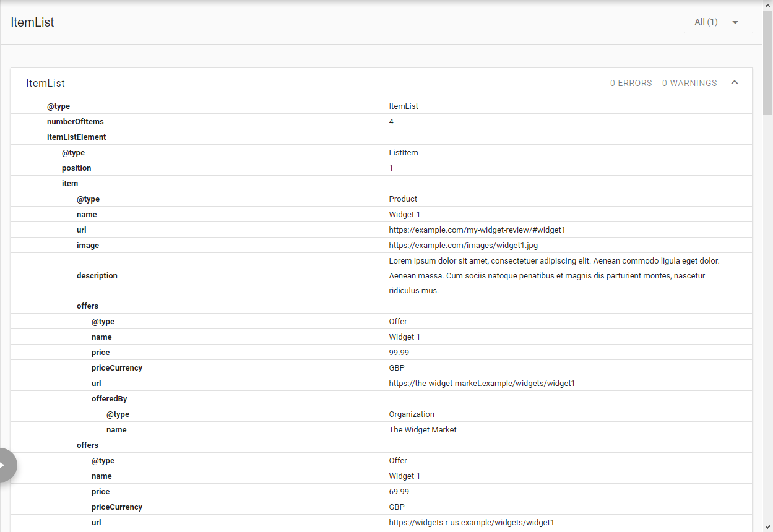Screen dimensions: 773x532
Task: Open the All (1) filter dropdown
Action: pos(706,22)
